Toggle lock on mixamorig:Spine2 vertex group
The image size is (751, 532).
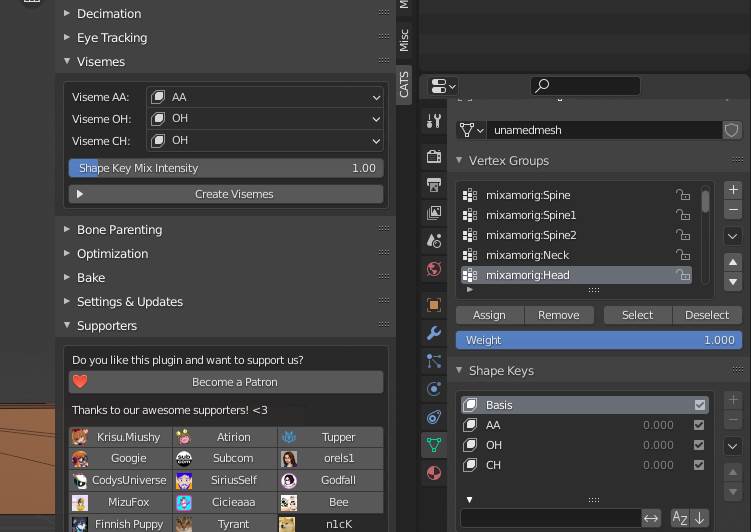coord(683,235)
